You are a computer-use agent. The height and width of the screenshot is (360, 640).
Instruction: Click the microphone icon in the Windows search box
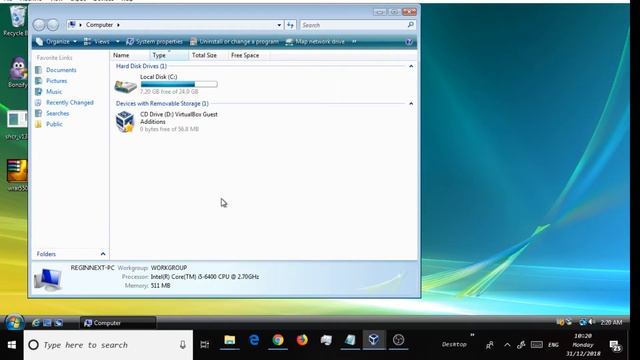point(182,345)
